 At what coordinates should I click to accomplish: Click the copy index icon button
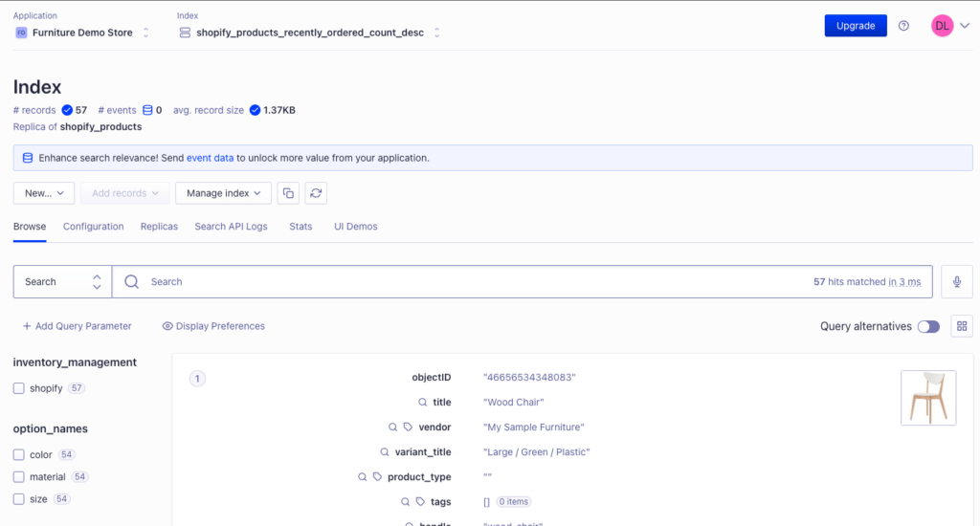click(x=288, y=193)
